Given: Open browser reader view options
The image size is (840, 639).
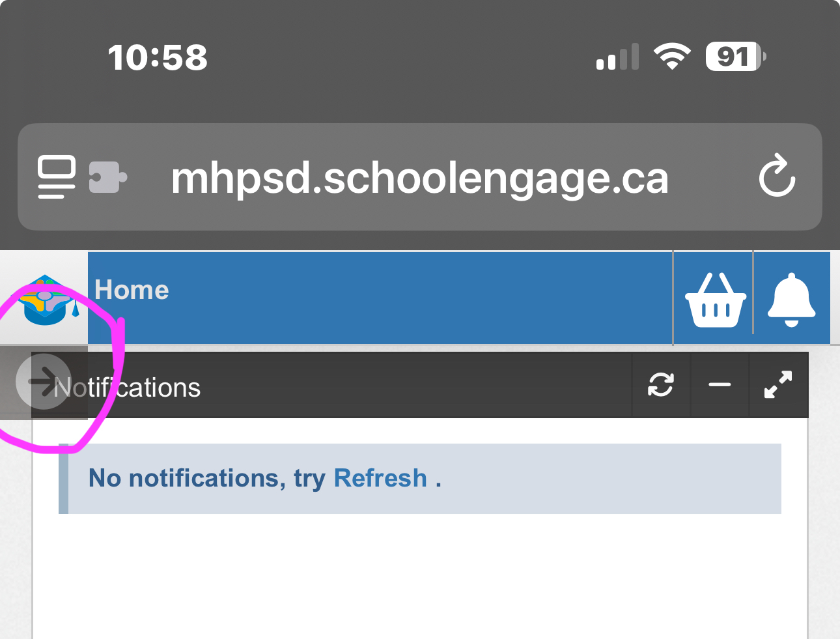Looking at the screenshot, I should (56, 177).
